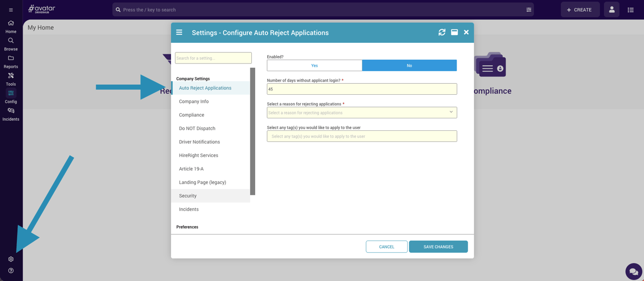
Task: Select HireRight Services setting
Action: pyautogui.click(x=211, y=155)
